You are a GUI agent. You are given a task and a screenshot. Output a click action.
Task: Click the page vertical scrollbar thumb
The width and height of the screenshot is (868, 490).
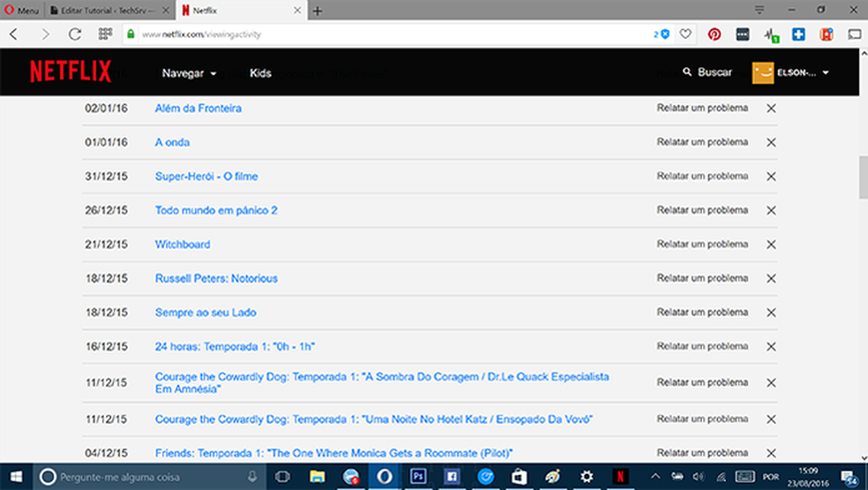click(x=863, y=177)
